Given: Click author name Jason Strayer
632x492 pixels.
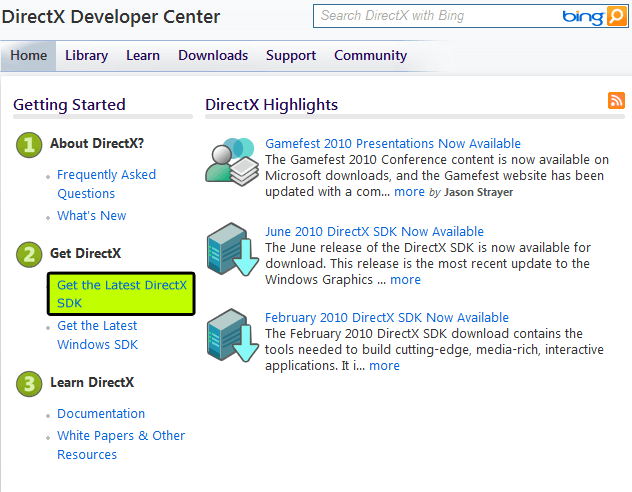Looking at the screenshot, I should coord(478,192).
